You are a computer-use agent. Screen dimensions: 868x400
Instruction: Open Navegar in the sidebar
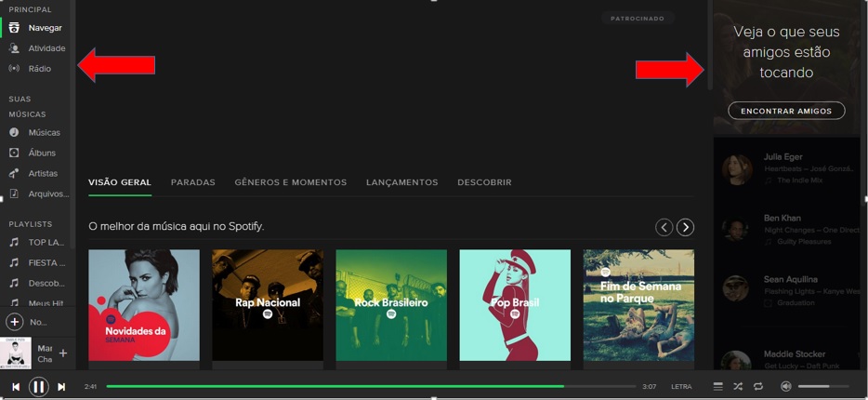pyautogui.click(x=35, y=28)
